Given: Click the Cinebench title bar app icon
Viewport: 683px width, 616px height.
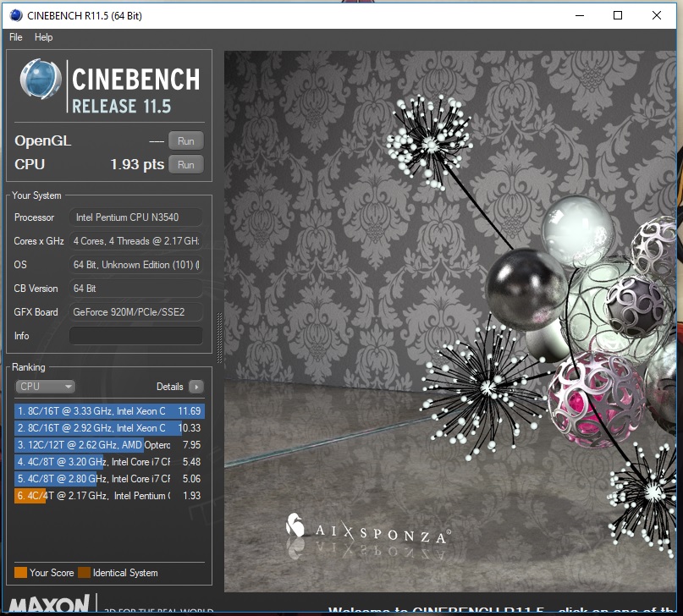Looking at the screenshot, I should 16,16.
